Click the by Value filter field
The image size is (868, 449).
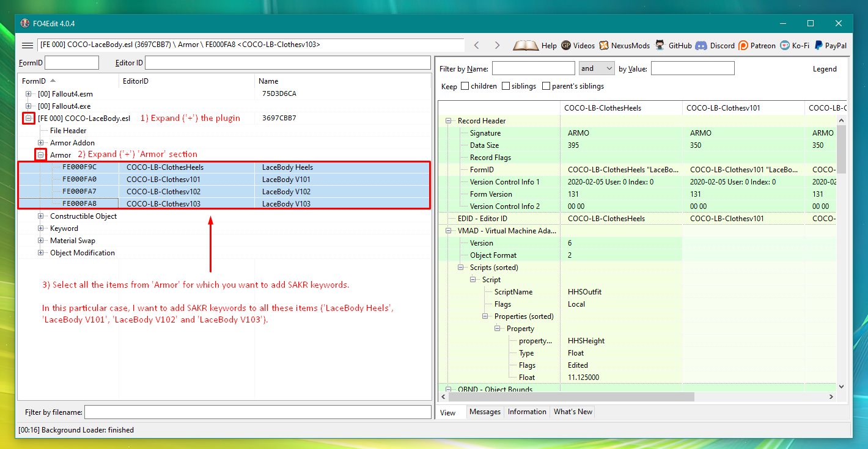[x=693, y=68]
